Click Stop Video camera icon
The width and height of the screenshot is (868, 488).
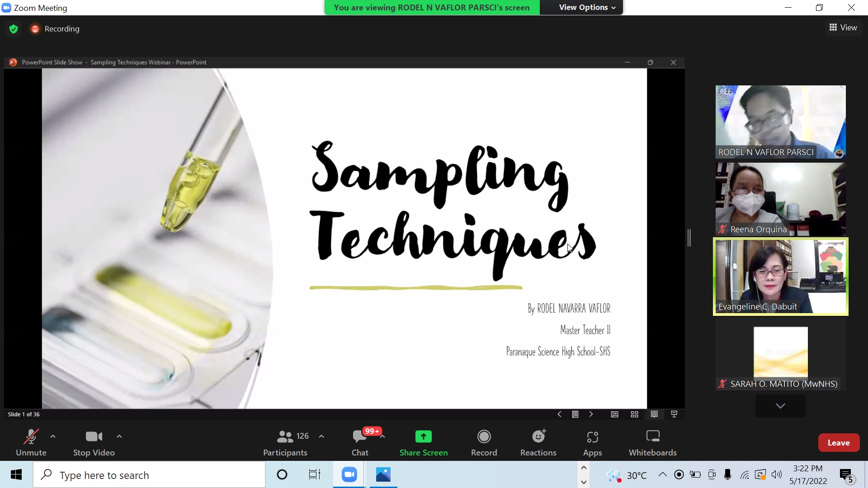pos(94,437)
